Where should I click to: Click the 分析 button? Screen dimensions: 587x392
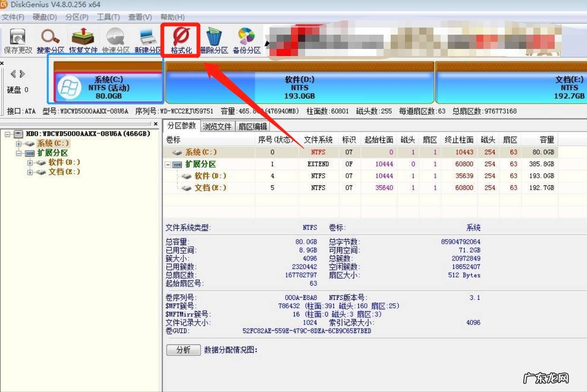[x=183, y=350]
